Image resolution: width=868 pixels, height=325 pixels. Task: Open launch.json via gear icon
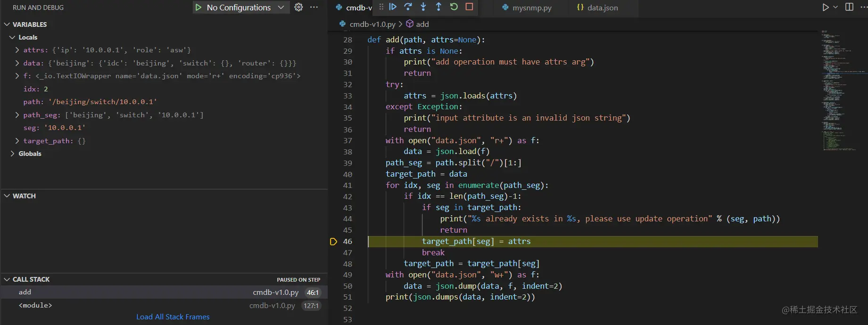(298, 7)
